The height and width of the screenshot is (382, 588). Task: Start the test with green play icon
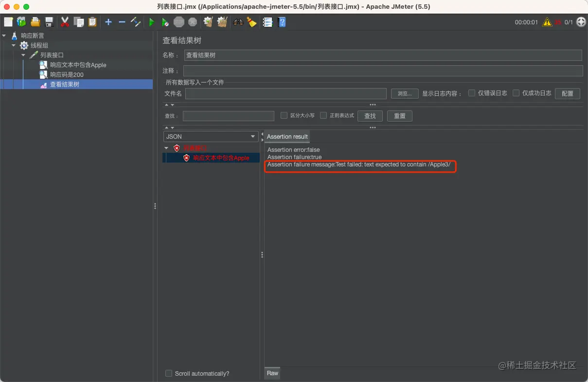click(x=152, y=22)
